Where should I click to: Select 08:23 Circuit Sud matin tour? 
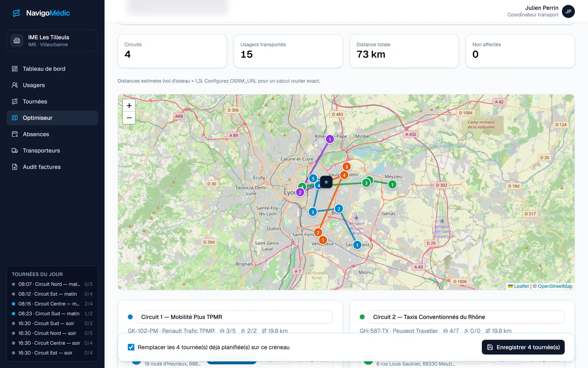tap(52, 314)
